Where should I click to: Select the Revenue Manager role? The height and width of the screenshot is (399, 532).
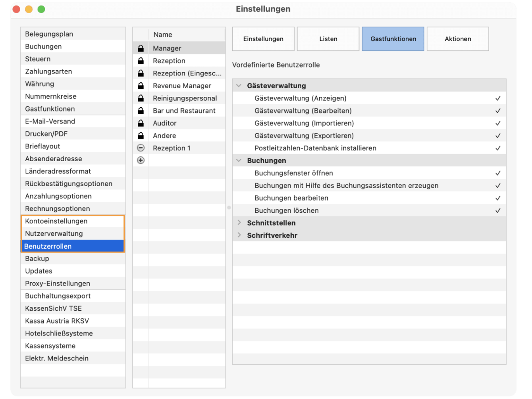point(179,86)
